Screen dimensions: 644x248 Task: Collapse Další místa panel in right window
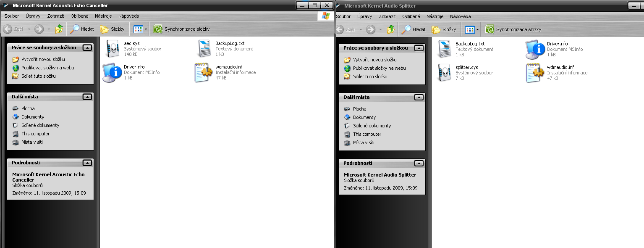[x=419, y=97]
